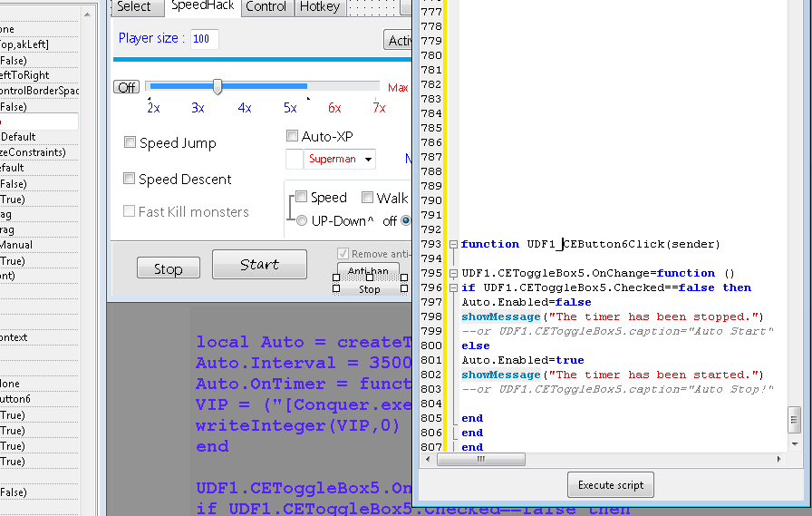Toggle the Auto-XP checkbox

(293, 136)
